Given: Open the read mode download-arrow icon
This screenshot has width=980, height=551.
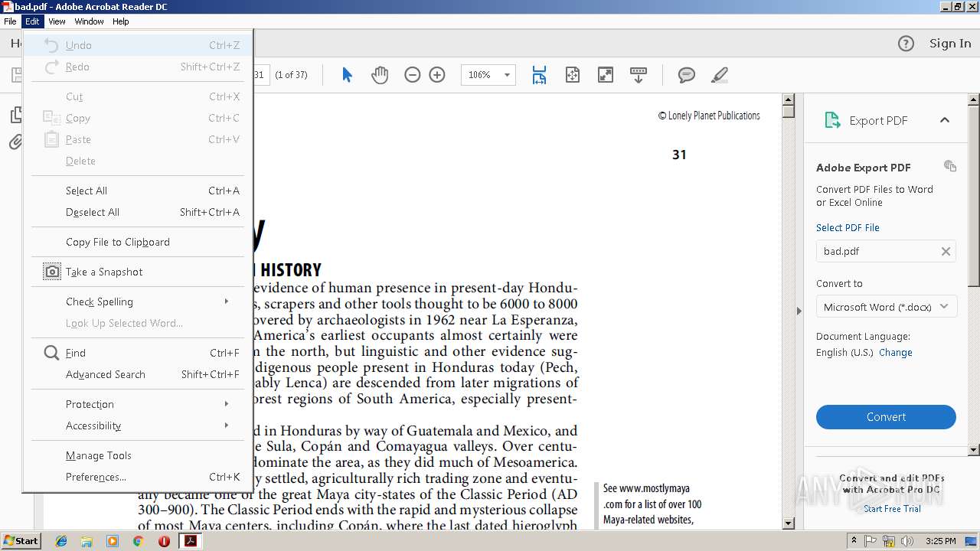Looking at the screenshot, I should [638, 75].
